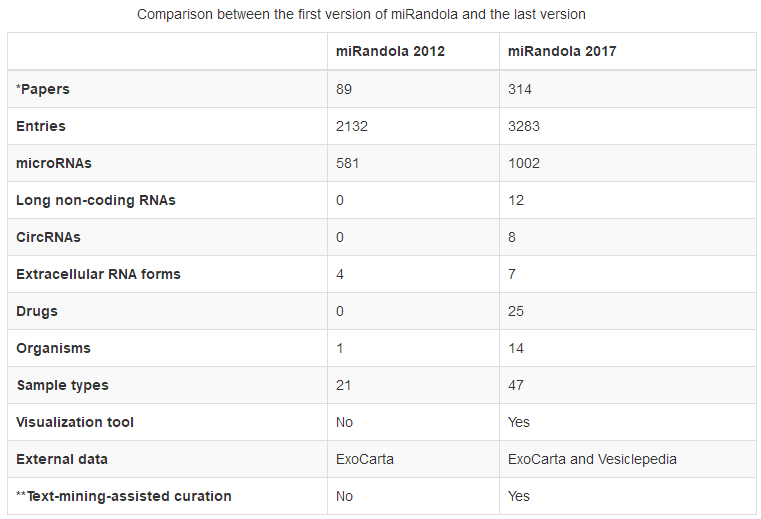Click the Organisms row label

(53, 348)
